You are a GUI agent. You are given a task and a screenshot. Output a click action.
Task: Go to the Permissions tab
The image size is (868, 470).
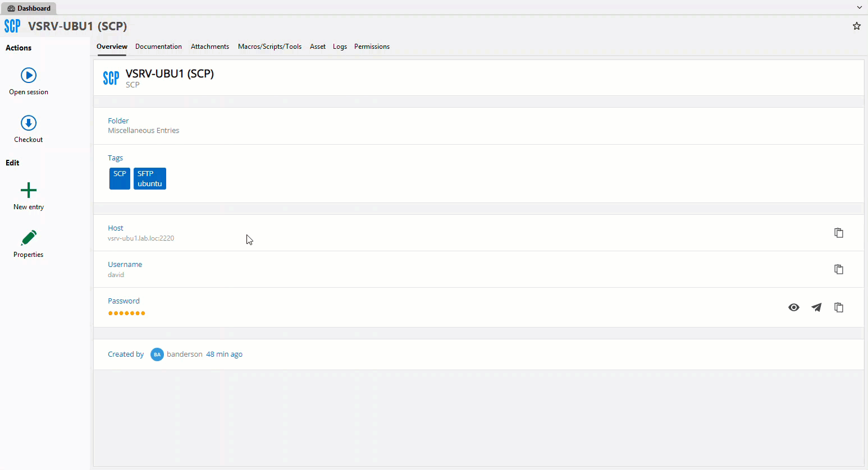click(x=372, y=47)
